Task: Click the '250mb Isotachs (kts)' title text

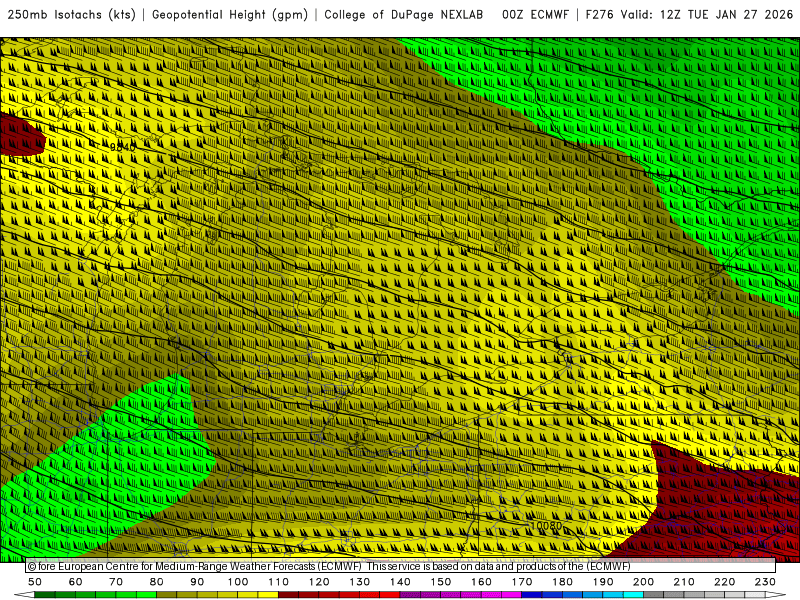Action: pyautogui.click(x=71, y=15)
